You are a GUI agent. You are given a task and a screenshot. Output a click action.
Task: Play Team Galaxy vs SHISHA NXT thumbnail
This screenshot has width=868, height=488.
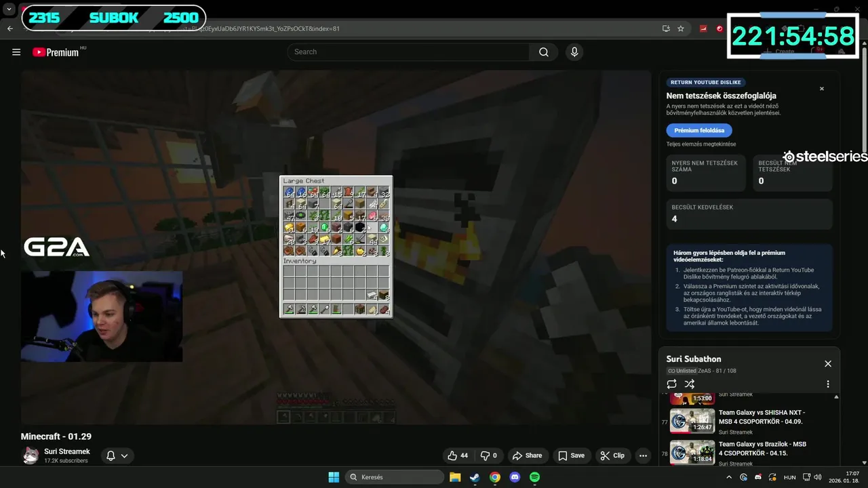coord(692,420)
